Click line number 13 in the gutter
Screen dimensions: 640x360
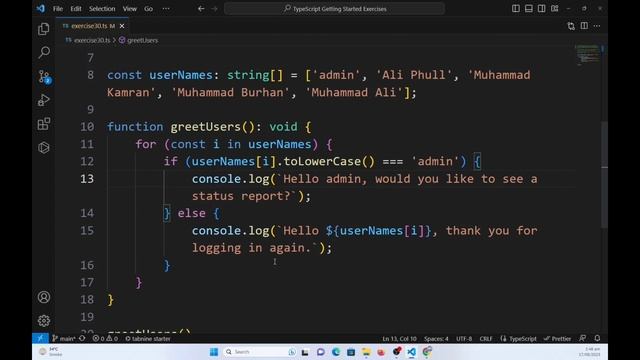[87, 179]
